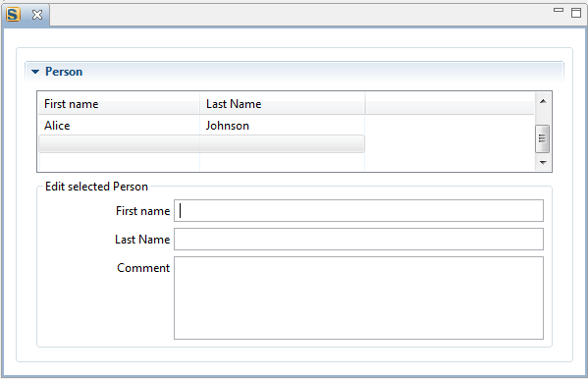The image size is (588, 379).
Task: Click the empty third column header
Action: pos(450,104)
